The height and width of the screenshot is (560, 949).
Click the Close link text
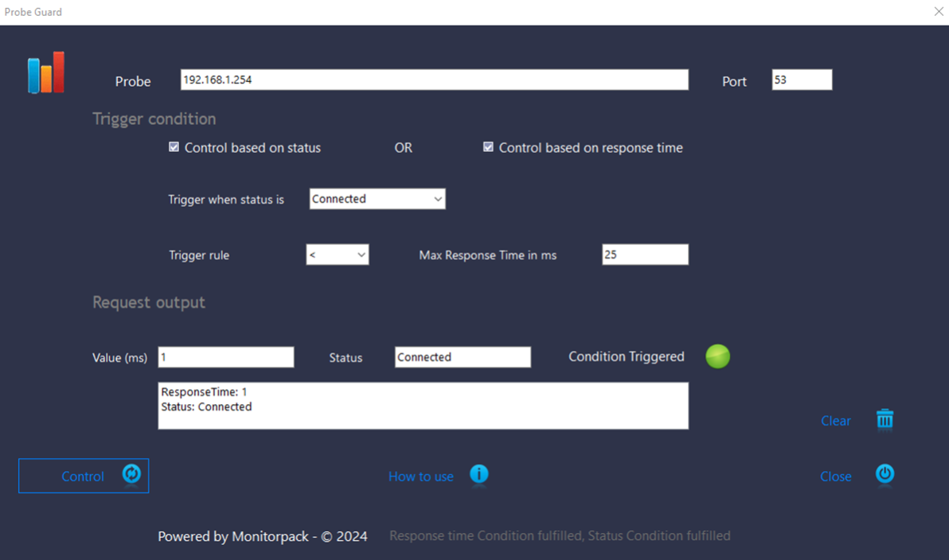[x=836, y=476]
